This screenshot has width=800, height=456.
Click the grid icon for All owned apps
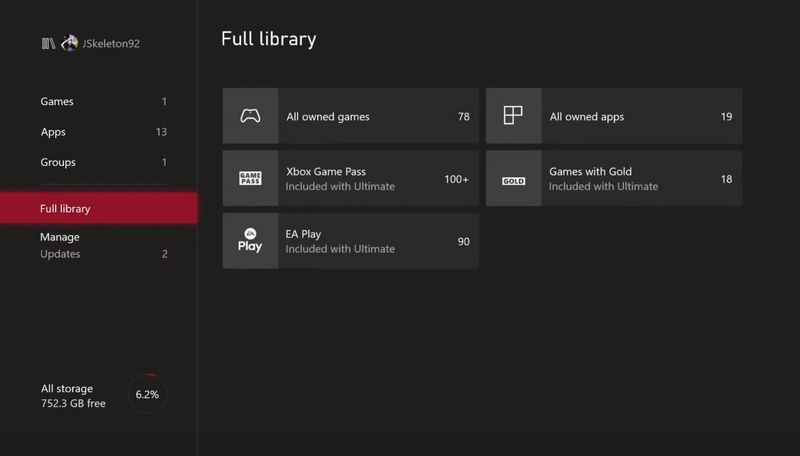pyautogui.click(x=513, y=115)
